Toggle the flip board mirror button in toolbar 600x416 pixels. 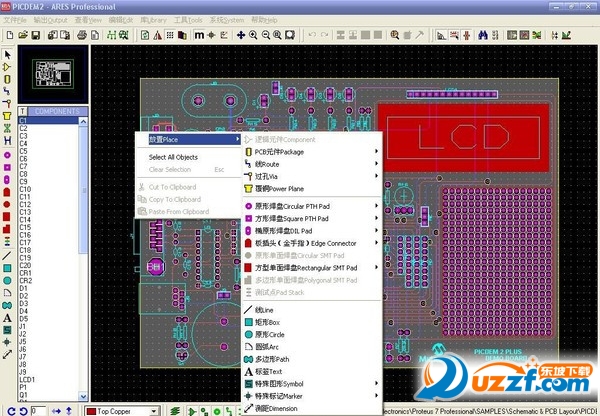coord(157,35)
